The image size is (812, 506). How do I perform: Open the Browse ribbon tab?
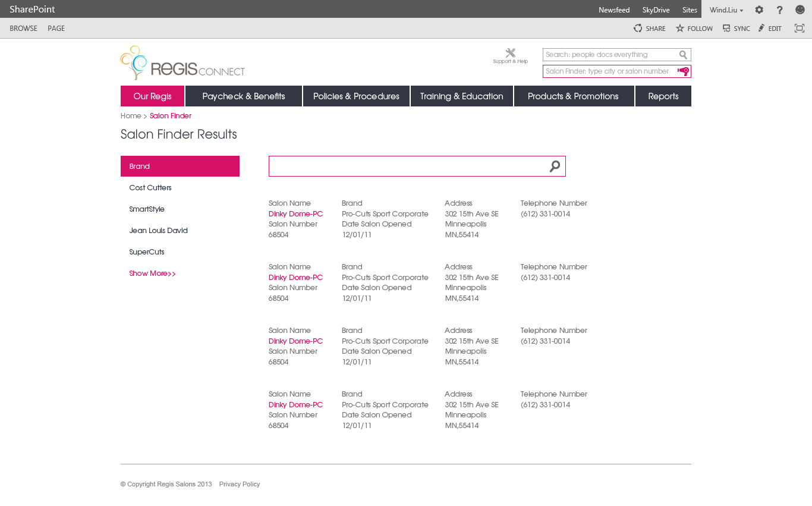point(24,29)
